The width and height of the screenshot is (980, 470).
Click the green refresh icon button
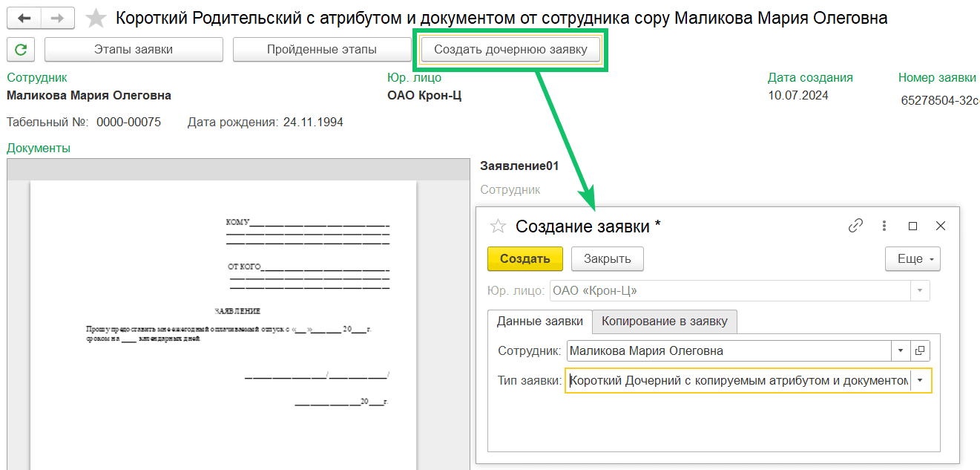click(x=21, y=50)
